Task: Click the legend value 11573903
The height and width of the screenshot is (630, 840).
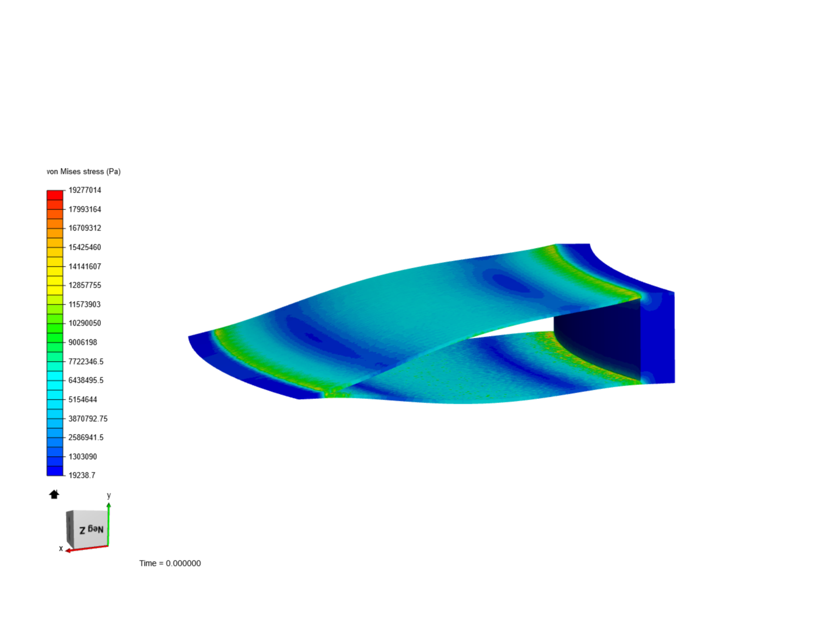Action: [85, 304]
